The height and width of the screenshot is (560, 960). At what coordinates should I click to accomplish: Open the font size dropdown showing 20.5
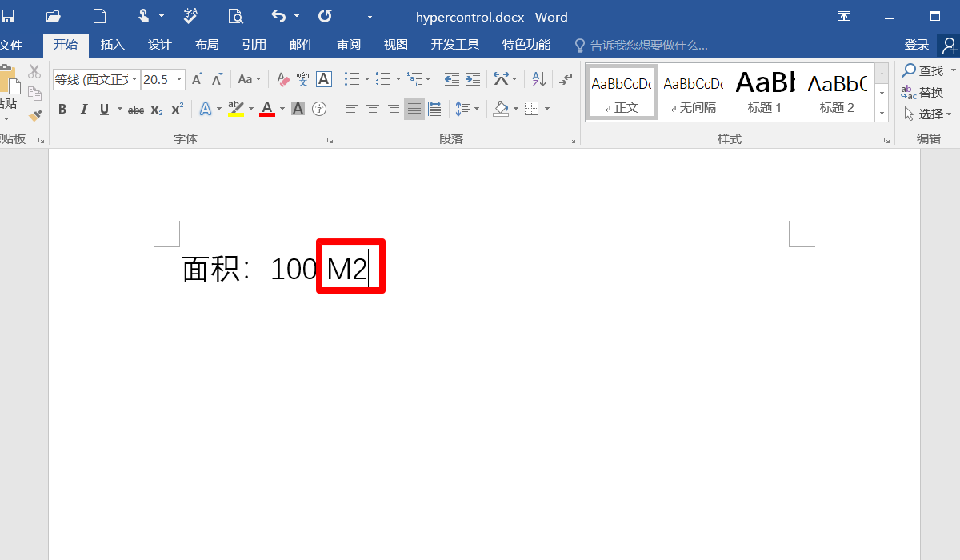179,79
